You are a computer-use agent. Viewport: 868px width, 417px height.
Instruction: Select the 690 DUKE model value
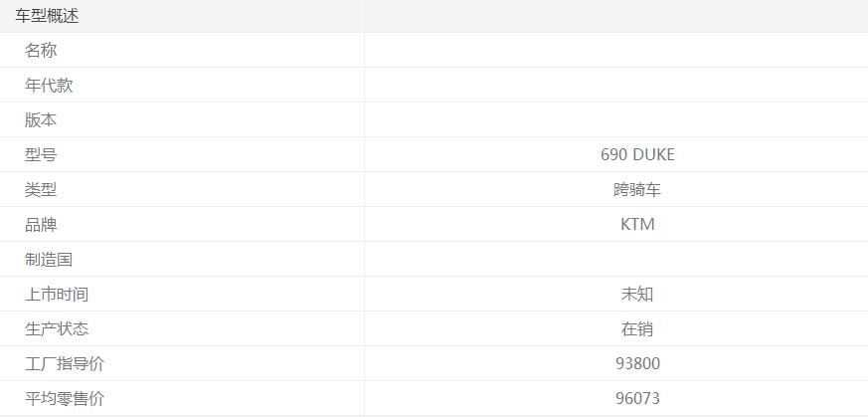637,155
